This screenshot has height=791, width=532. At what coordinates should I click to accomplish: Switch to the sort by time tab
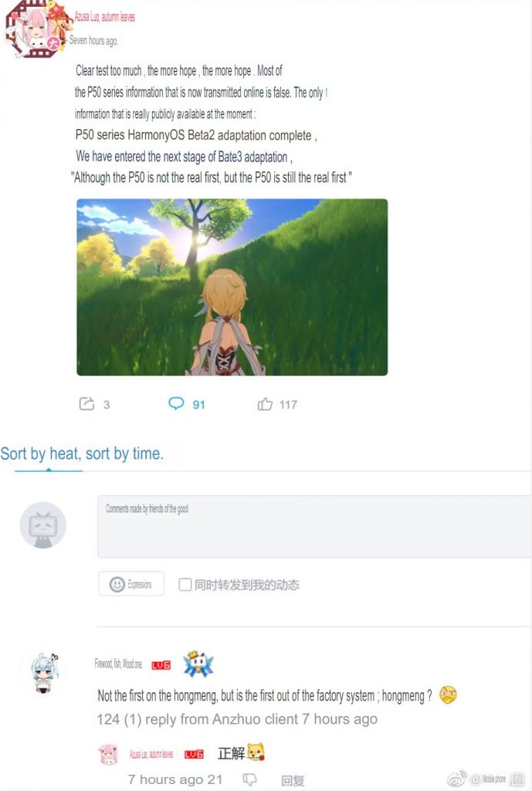[124, 454]
